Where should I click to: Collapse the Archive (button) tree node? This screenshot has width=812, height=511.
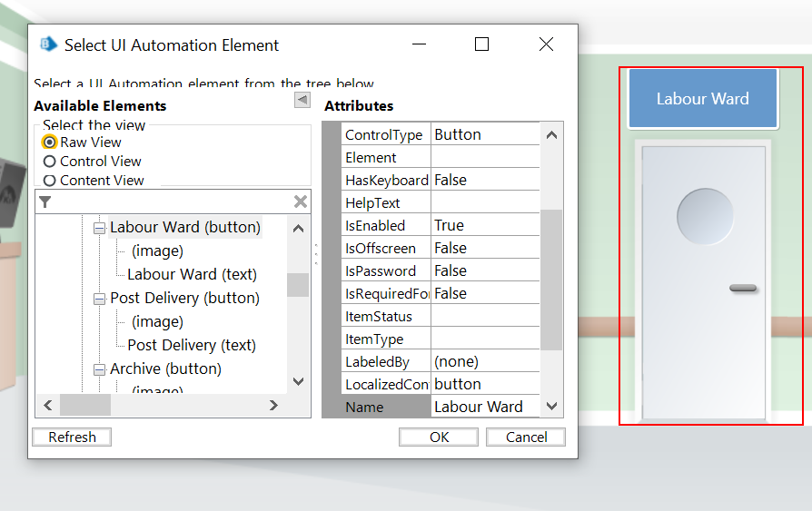100,369
